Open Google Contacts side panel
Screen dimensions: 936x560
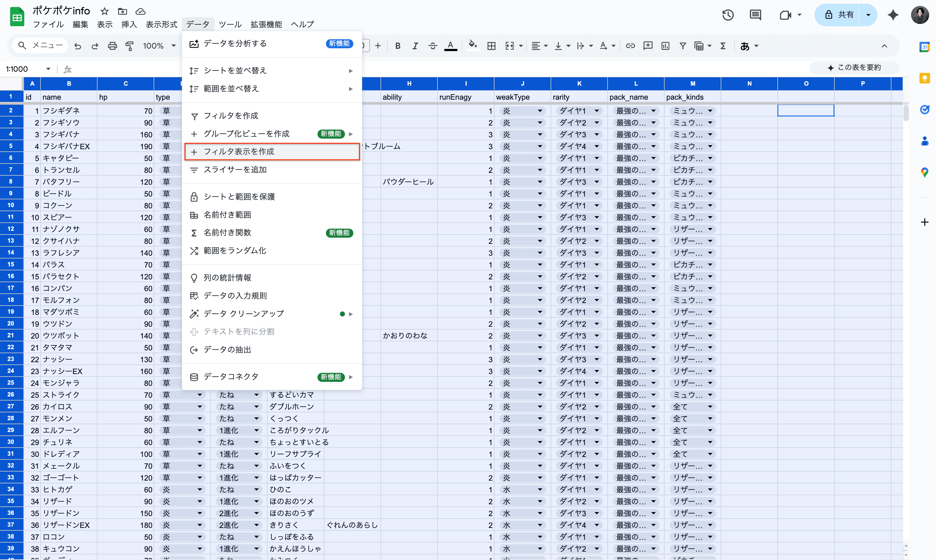point(924,141)
